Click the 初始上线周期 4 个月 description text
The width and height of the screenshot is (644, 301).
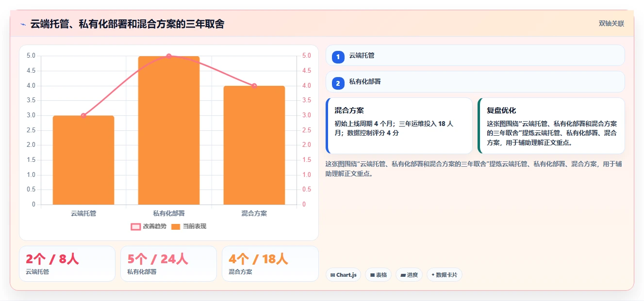coord(394,128)
